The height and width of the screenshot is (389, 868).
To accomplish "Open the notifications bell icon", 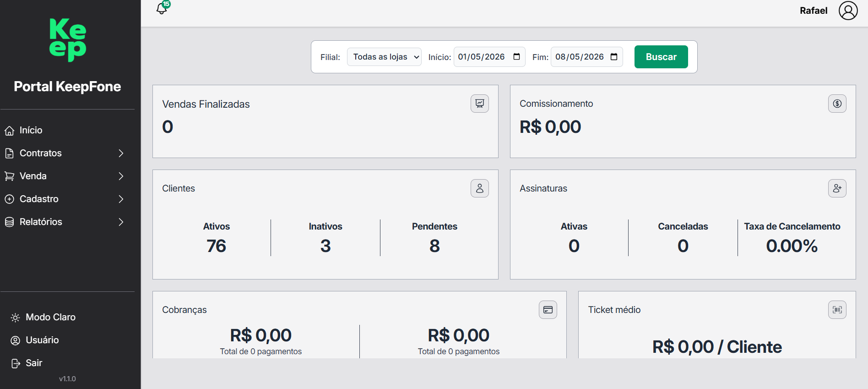I will point(162,8).
